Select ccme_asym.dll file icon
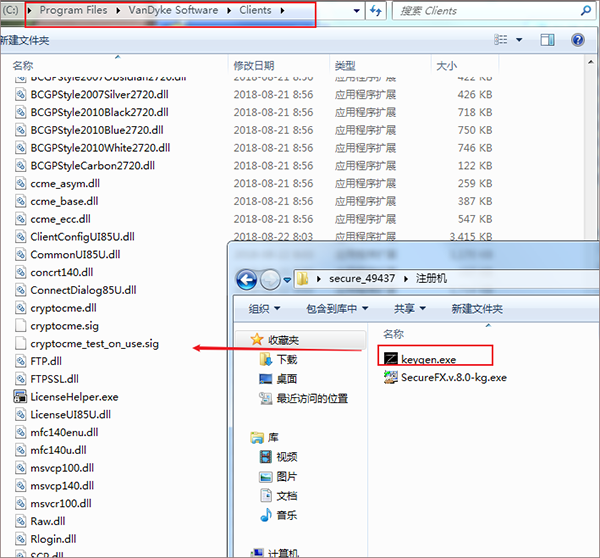This screenshot has height=558, width=600. point(20,183)
